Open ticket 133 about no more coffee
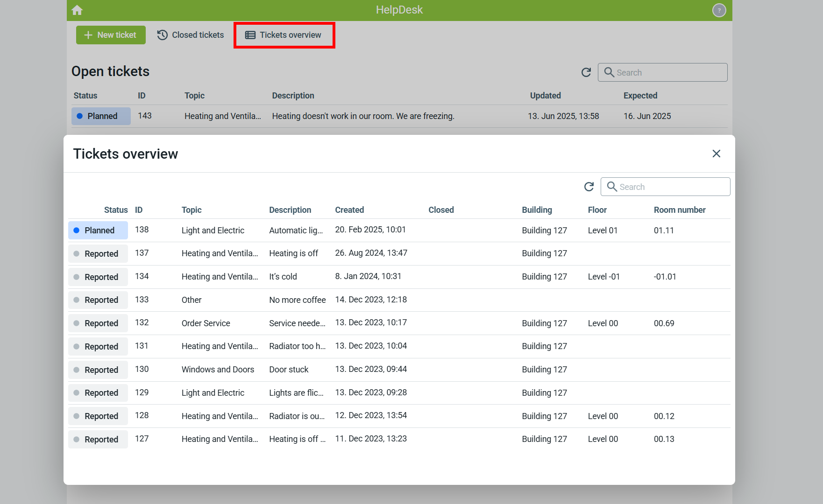This screenshot has height=504, width=823. tap(297, 300)
